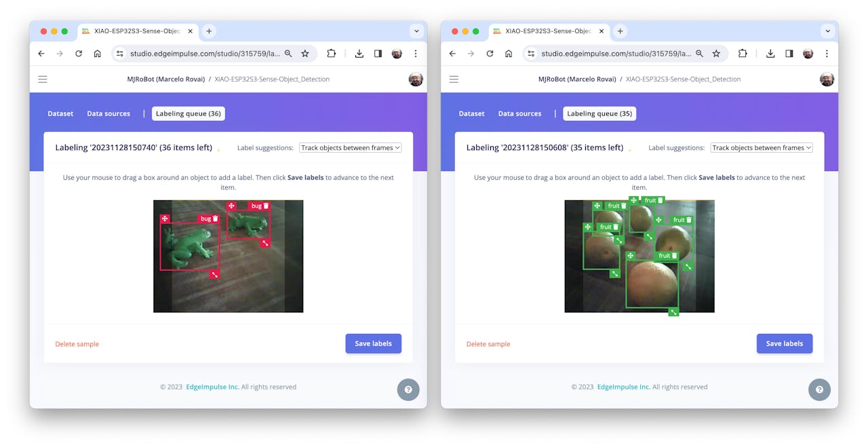The height and width of the screenshot is (448, 868).
Task: Click the resize handle of the largest orange's box
Action: point(673,312)
